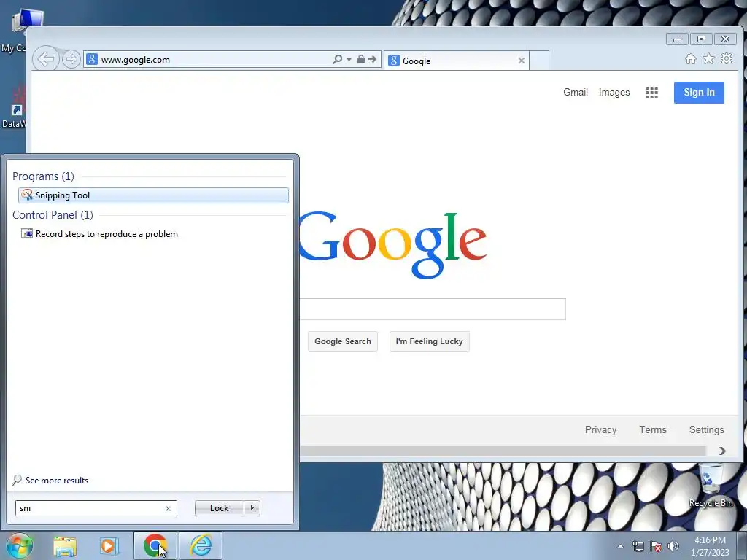Open the Settings footer link

point(706,429)
